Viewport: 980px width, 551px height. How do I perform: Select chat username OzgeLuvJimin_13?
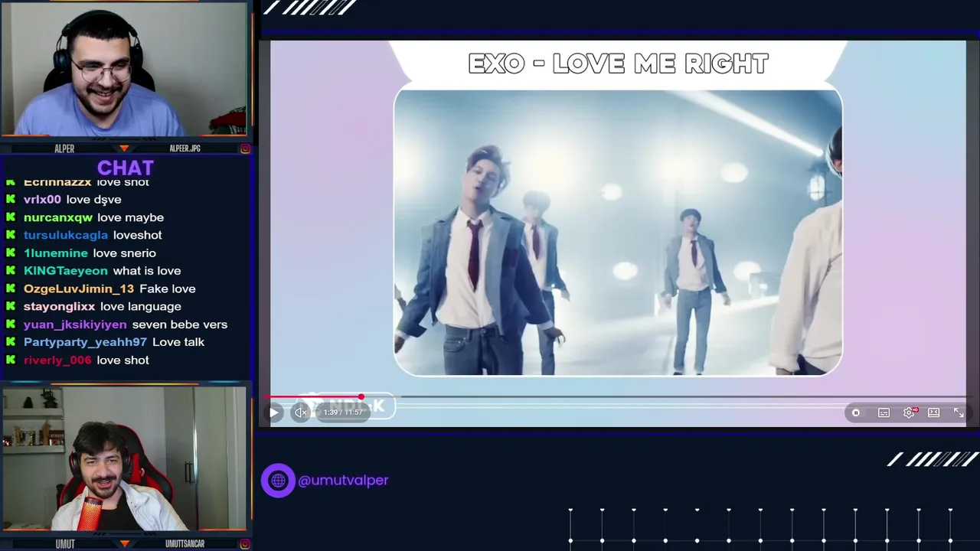(79, 289)
